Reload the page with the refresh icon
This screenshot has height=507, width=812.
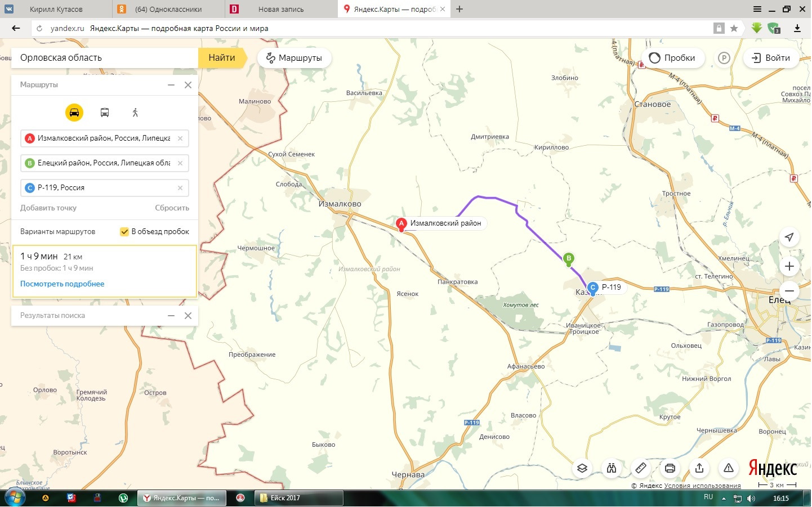point(39,28)
